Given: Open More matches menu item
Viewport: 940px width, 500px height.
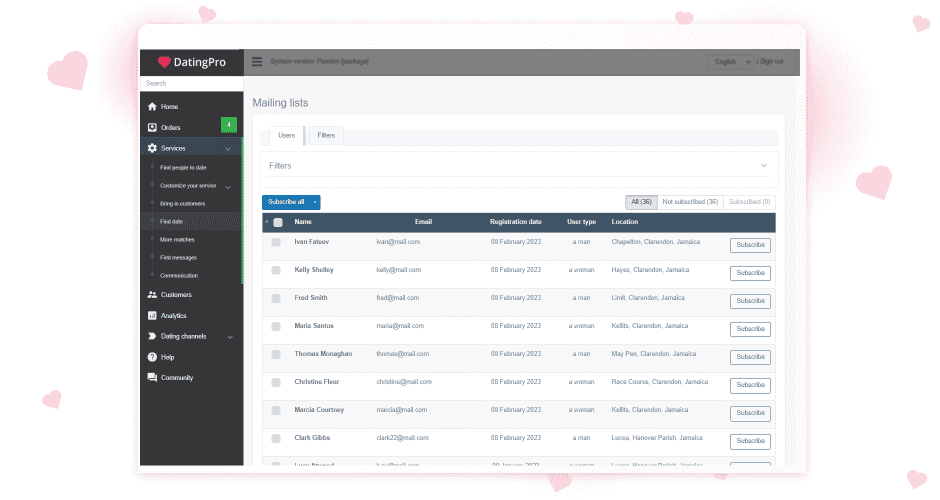Looking at the screenshot, I should click(x=177, y=240).
